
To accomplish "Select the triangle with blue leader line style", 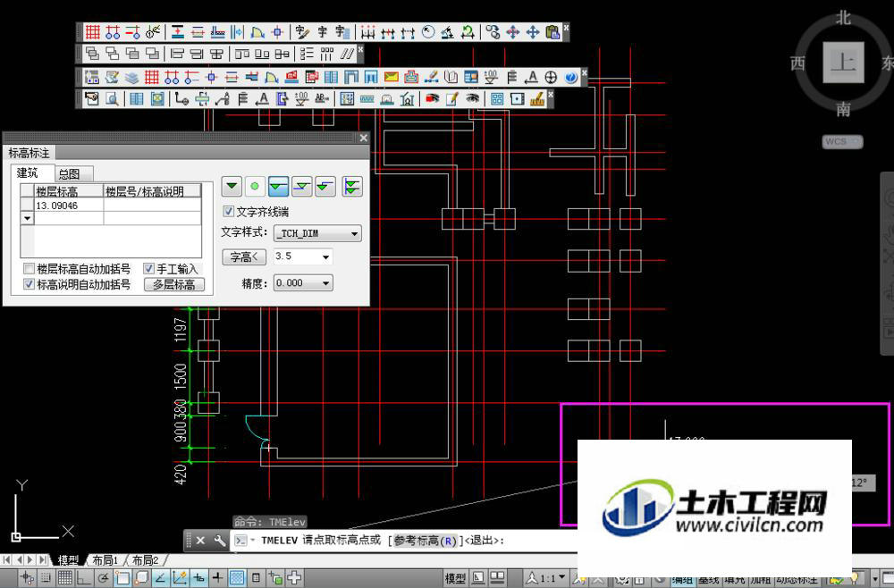I will (301, 186).
